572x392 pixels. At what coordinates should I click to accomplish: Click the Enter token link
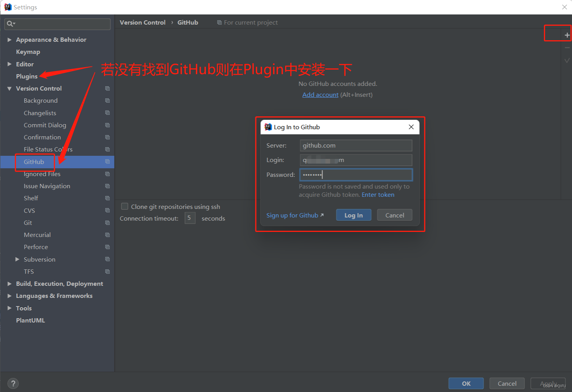point(378,195)
